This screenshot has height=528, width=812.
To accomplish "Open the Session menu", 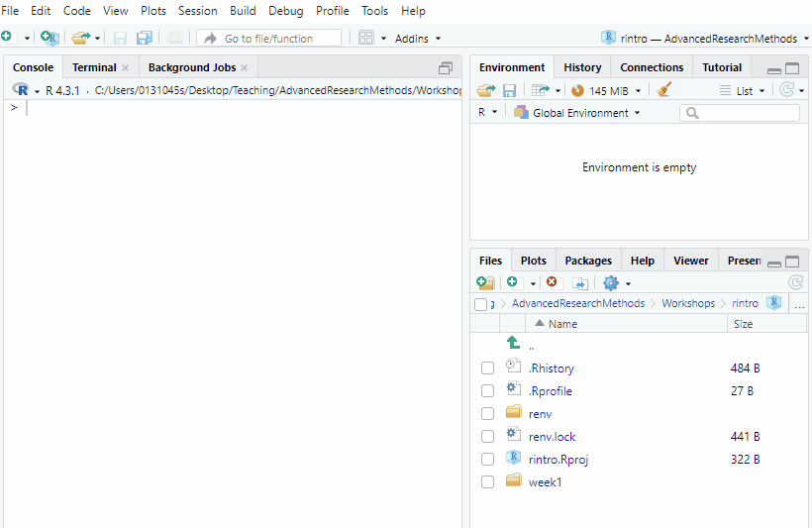I will click(x=197, y=11).
